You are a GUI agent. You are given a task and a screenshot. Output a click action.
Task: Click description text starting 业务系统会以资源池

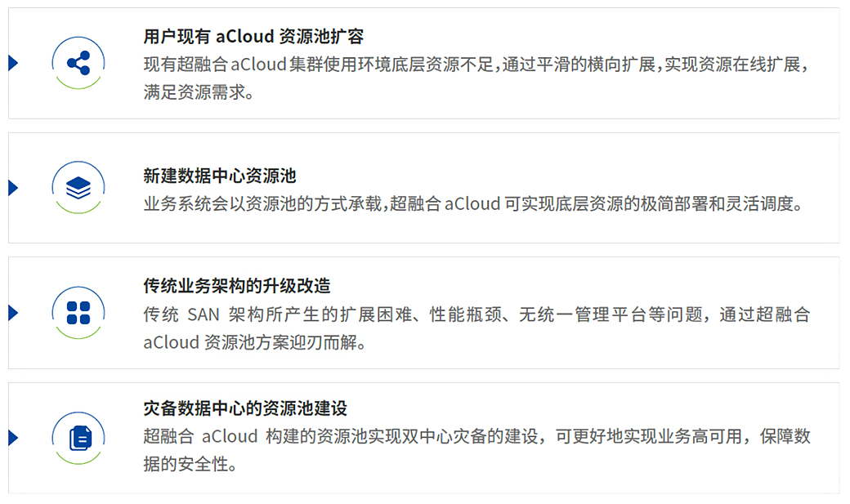point(473,203)
